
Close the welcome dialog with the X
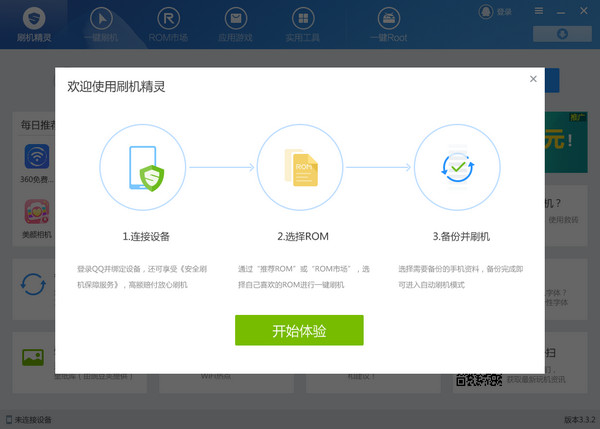(533, 79)
